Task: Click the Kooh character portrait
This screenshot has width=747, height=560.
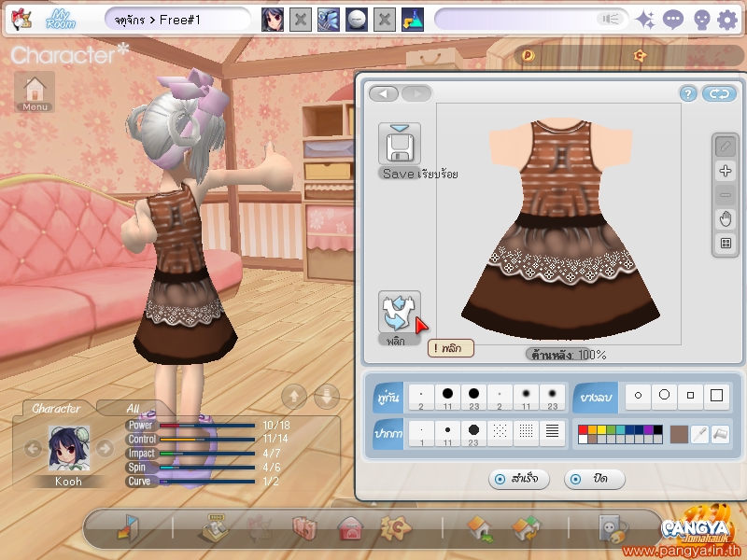Action: tap(69, 449)
